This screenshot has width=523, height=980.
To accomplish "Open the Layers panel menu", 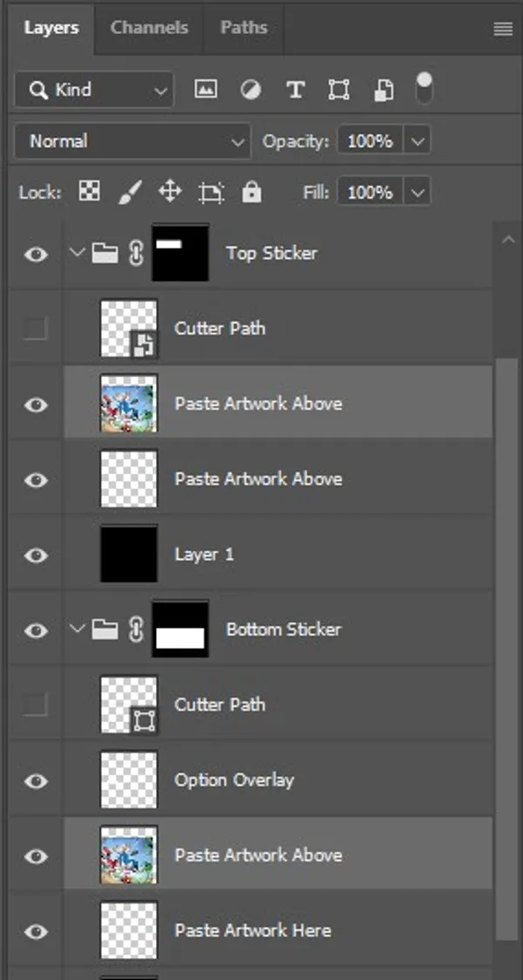I will point(503,29).
